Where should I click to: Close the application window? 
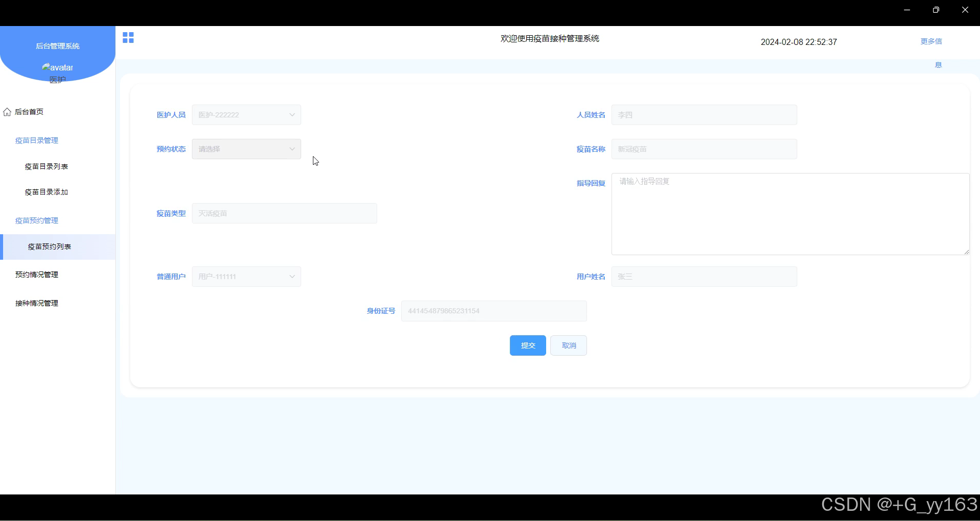[x=965, y=10]
